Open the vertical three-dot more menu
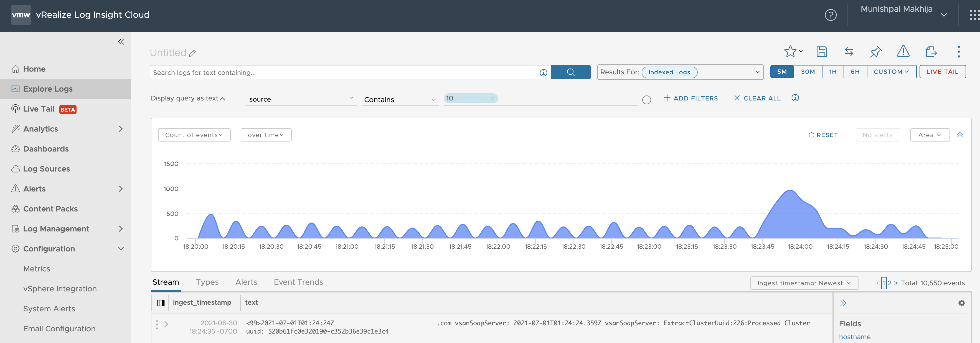The image size is (980, 343). pyautogui.click(x=959, y=51)
